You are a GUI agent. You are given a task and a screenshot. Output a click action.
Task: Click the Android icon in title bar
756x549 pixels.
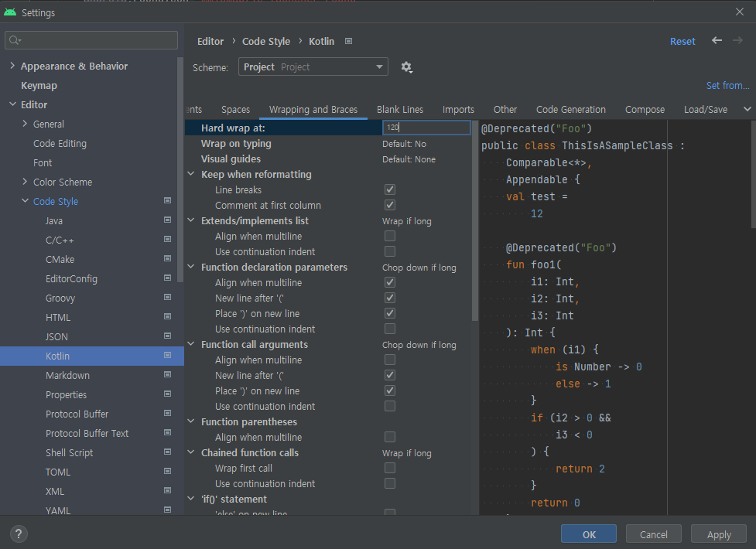9,12
